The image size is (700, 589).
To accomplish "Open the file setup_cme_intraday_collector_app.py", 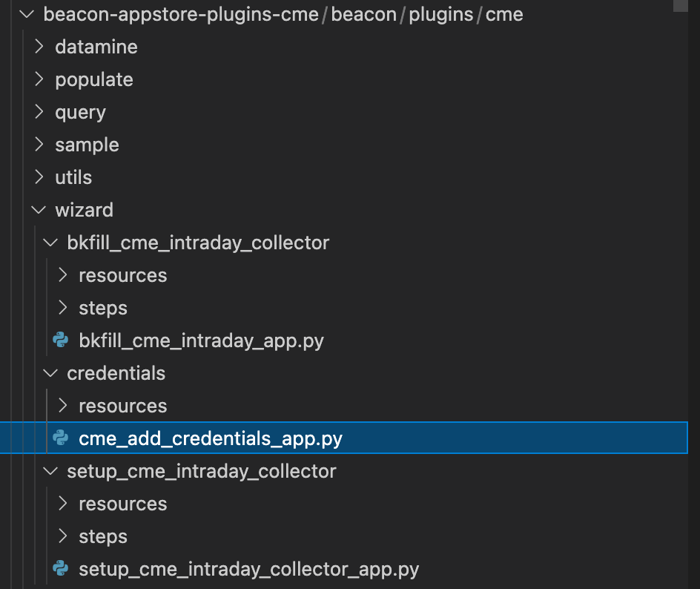I will [x=249, y=568].
